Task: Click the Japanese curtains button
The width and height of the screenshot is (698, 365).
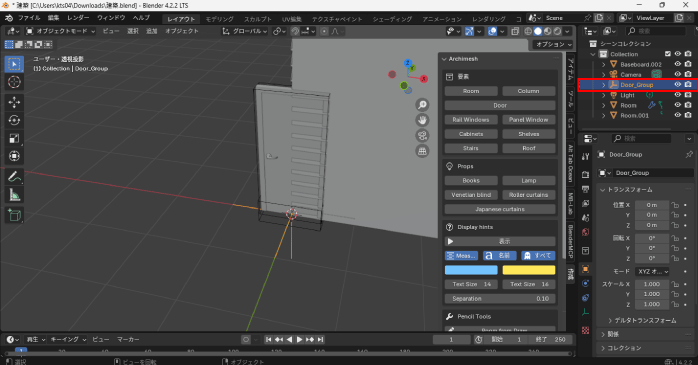Action: (x=500, y=209)
